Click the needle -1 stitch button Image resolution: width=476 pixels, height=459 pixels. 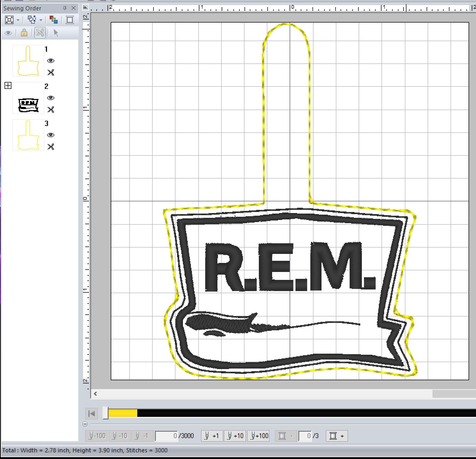142,436
